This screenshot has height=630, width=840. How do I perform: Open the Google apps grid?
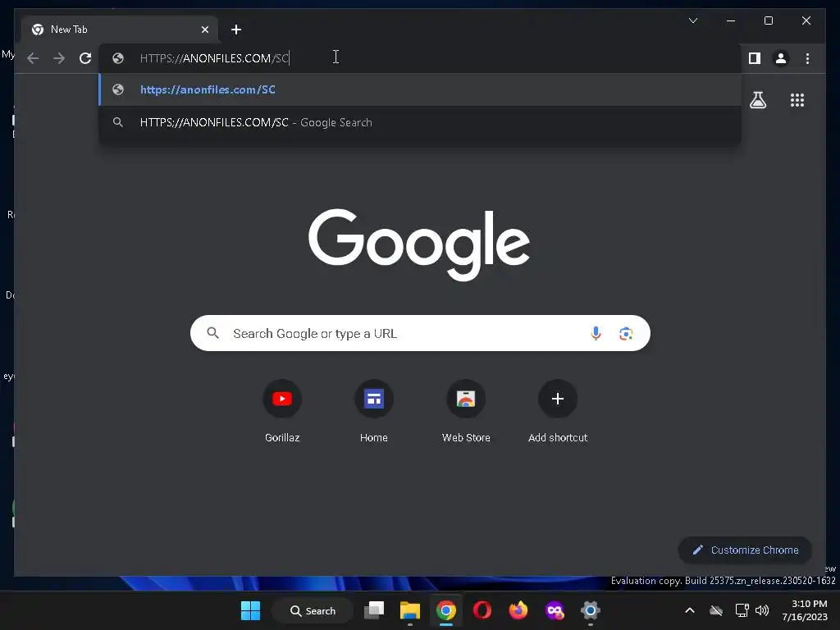pos(797,100)
